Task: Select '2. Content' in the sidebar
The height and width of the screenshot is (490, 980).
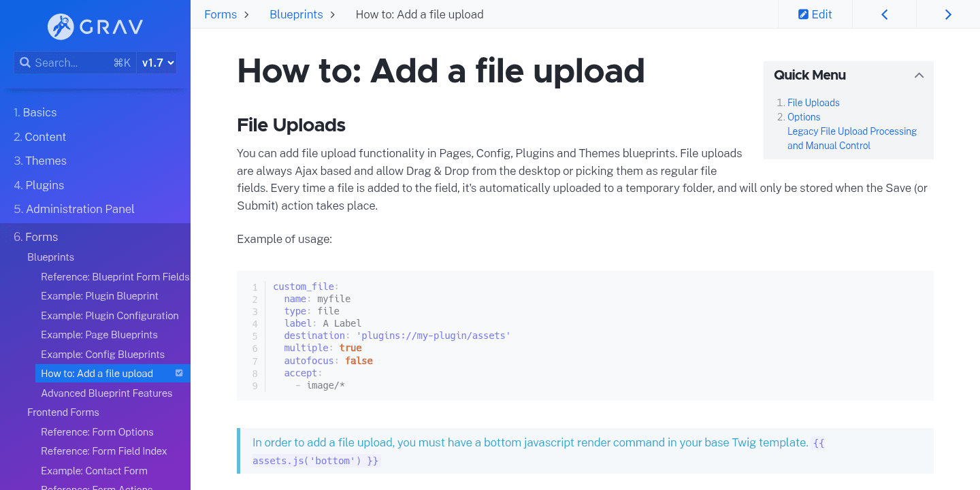Action: (x=39, y=136)
